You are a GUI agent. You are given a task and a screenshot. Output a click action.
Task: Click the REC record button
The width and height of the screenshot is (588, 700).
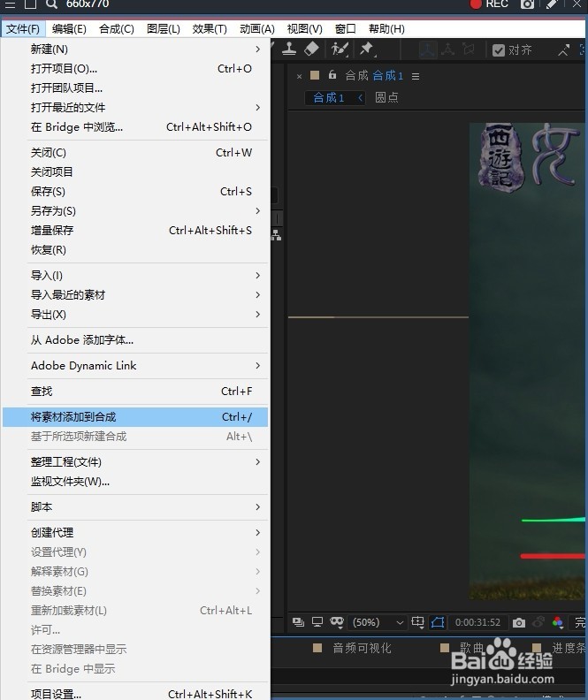click(488, 4)
